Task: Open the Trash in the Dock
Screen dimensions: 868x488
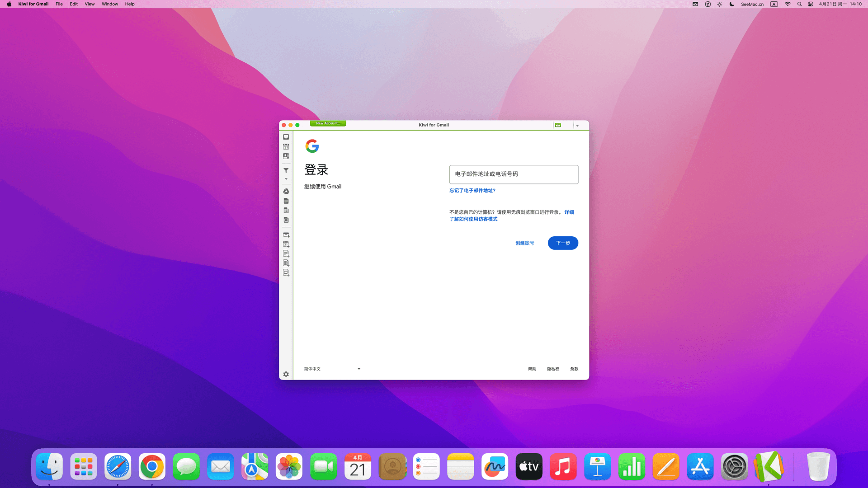Action: point(818,466)
